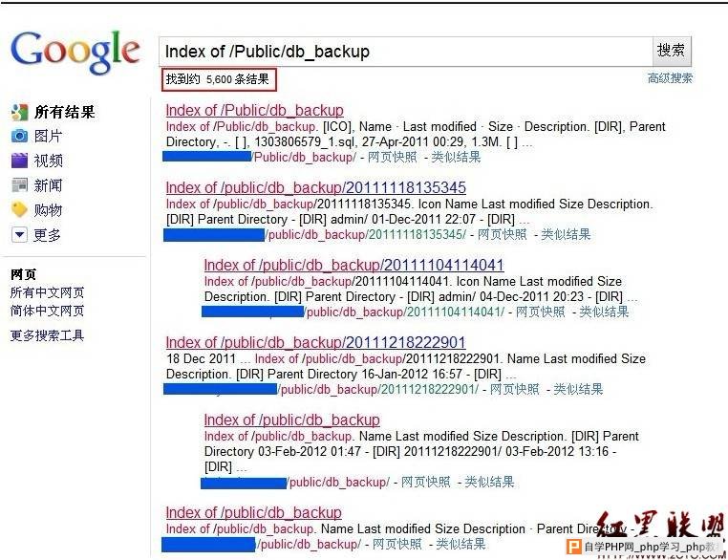The image size is (728, 560).
Task: Open 类似结果 for 20111218222901 result
Action: click(579, 389)
